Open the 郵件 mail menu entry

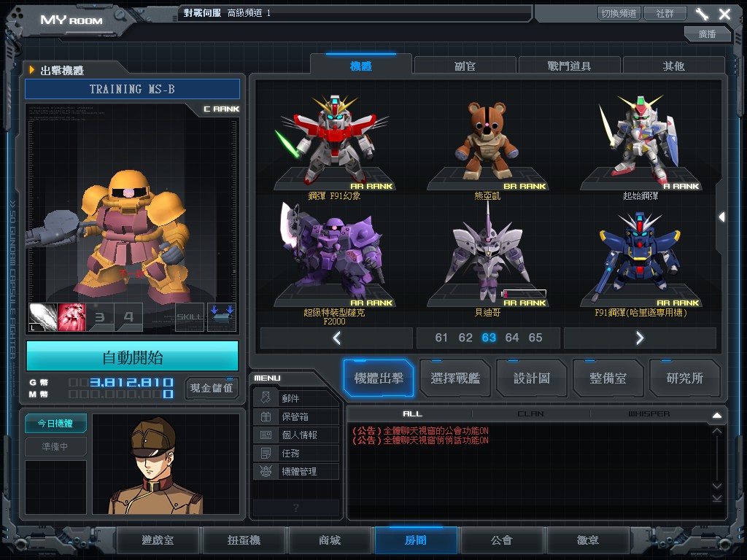pyautogui.click(x=296, y=399)
